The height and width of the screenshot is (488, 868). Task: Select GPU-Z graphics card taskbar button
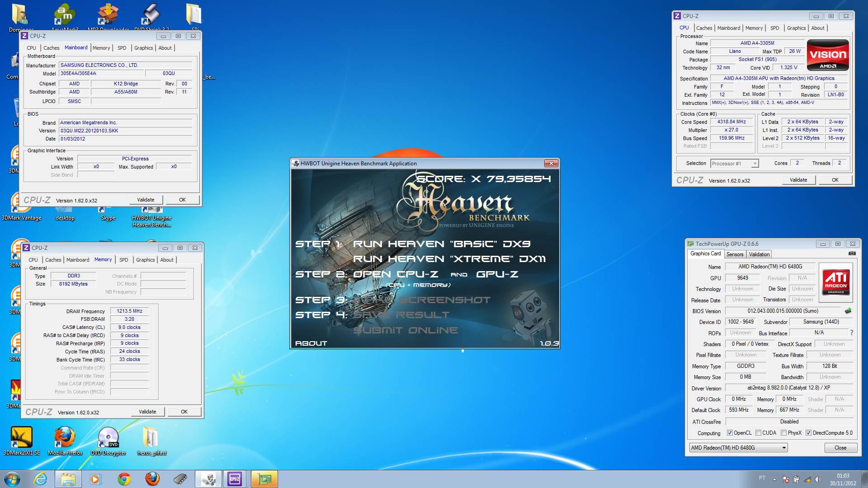coord(264,479)
